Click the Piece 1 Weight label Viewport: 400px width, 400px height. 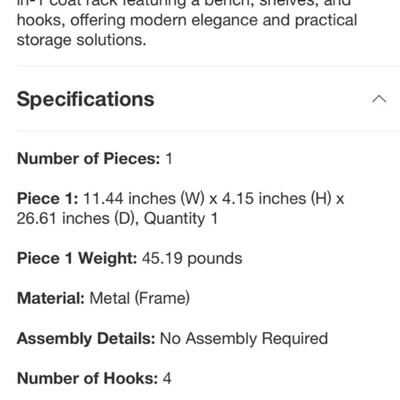coord(77,258)
